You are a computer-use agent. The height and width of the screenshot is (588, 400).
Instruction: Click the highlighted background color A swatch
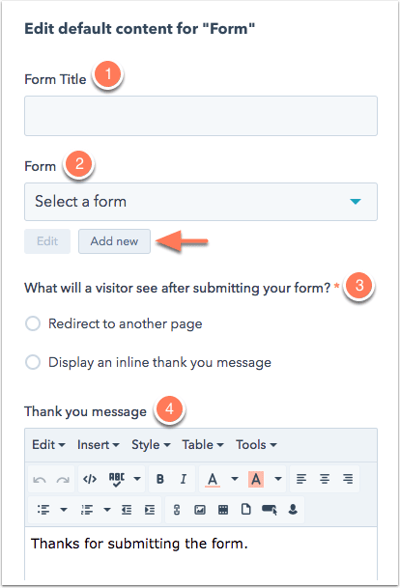click(x=256, y=479)
